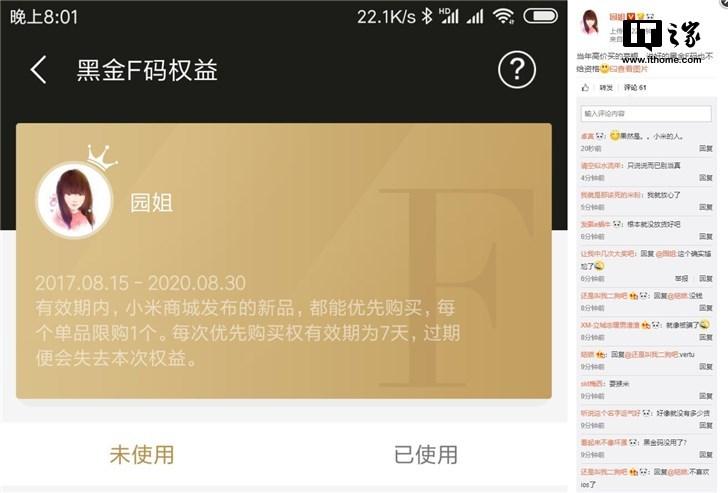The width and height of the screenshot is (728, 493).
Task: Click the 果然是。。小米的人 comment text
Action: click(651, 136)
